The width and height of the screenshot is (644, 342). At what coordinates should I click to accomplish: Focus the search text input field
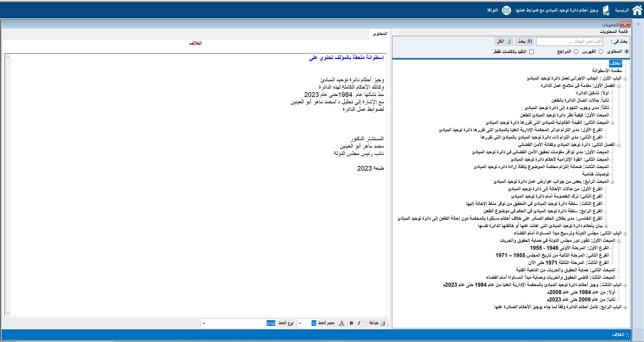click(x=569, y=42)
